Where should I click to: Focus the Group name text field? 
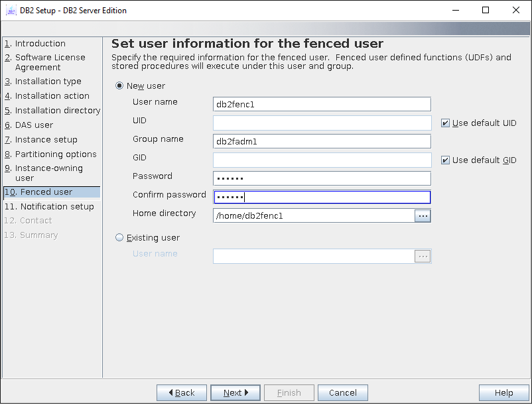(322, 142)
